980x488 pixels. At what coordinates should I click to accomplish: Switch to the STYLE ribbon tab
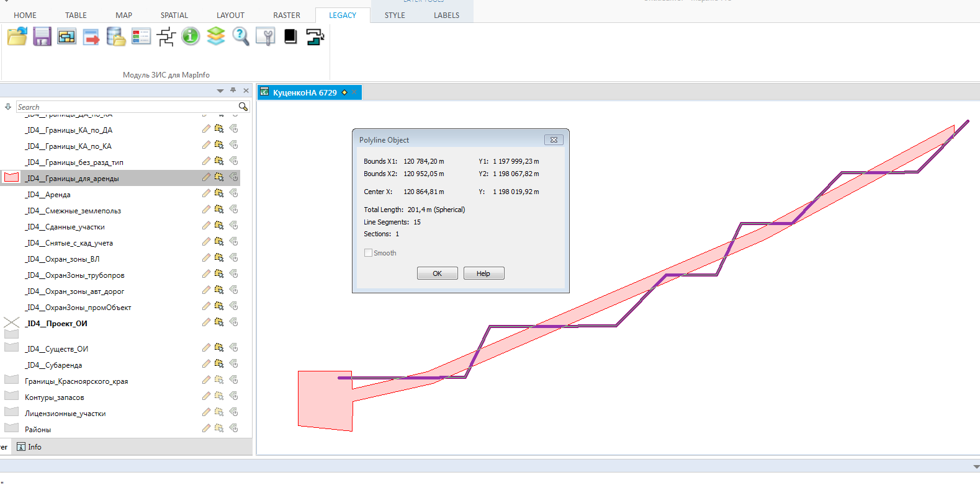[x=395, y=15]
